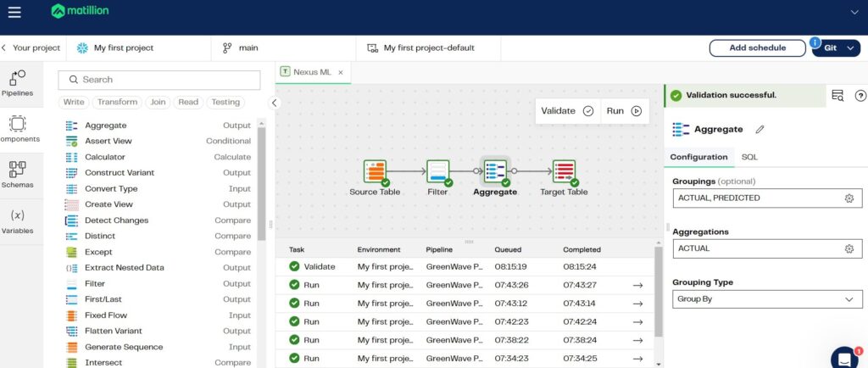Click the Aggregations settings gear icon
868x368 pixels.
(x=849, y=249)
